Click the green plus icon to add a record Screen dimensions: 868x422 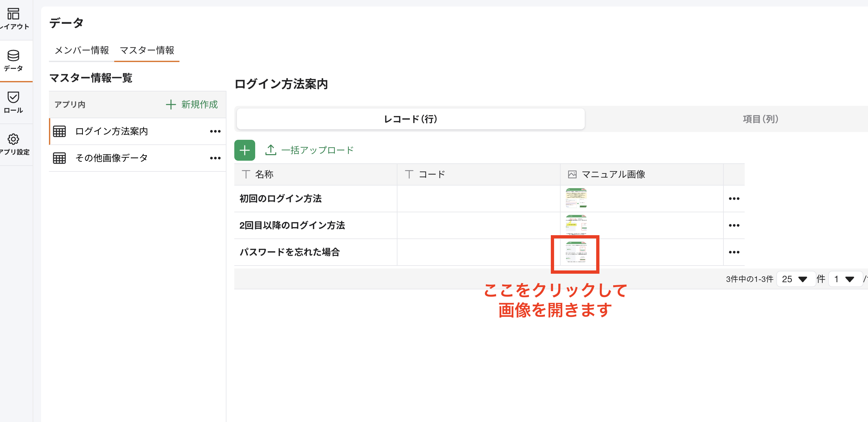(x=245, y=150)
